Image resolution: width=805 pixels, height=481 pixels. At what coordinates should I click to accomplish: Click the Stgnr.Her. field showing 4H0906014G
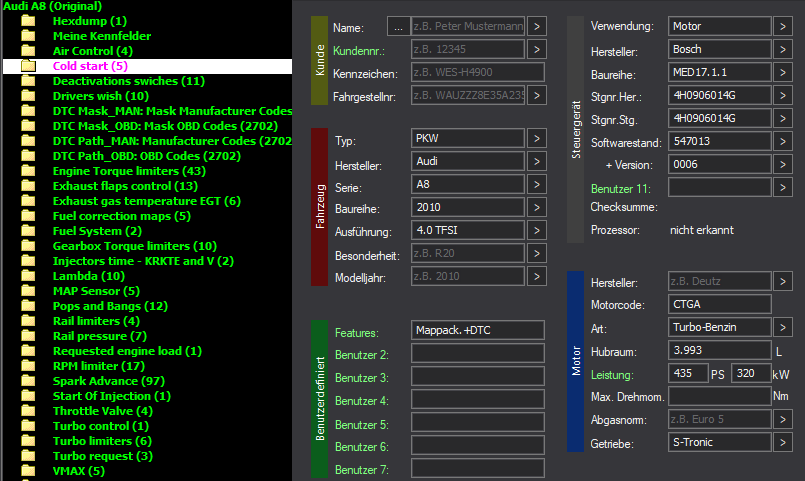coord(720,95)
